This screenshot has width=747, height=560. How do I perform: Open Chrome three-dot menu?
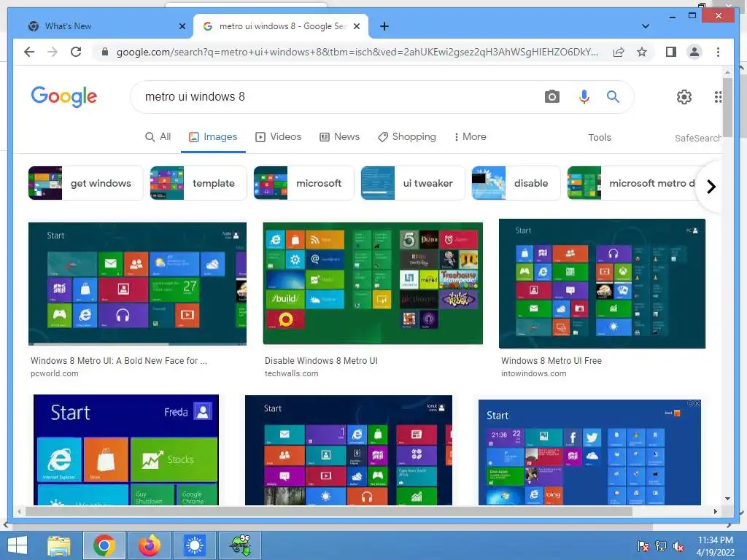pyautogui.click(x=718, y=52)
